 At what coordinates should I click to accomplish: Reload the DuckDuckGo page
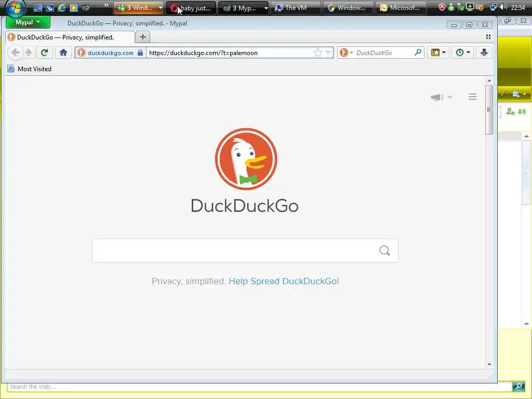point(45,52)
